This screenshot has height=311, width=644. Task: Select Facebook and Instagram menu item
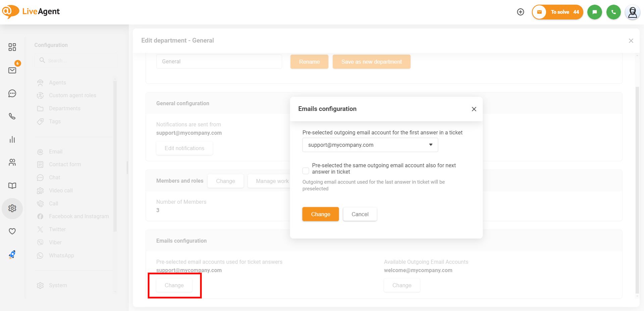pos(79,216)
